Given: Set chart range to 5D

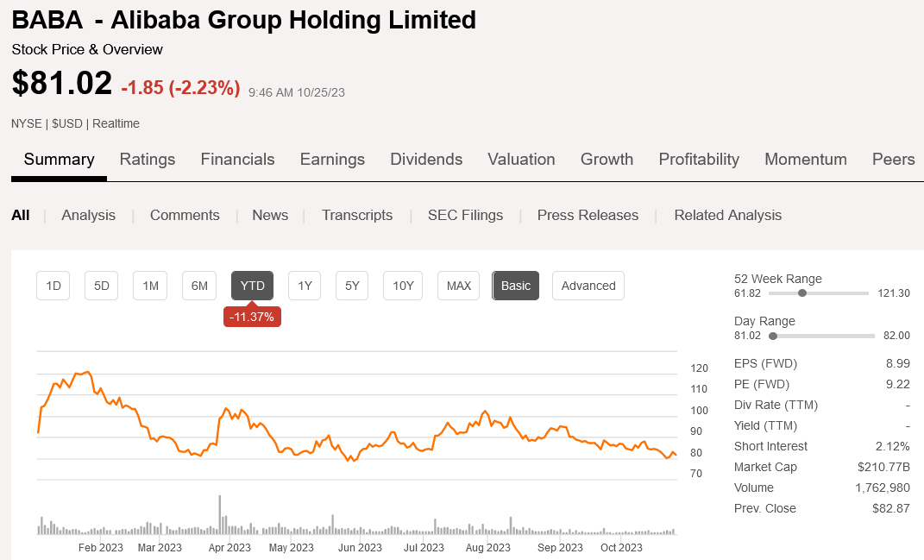Looking at the screenshot, I should pos(101,286).
